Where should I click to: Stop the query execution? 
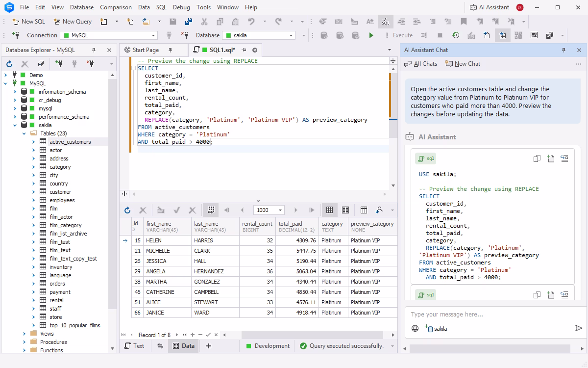coord(440,35)
